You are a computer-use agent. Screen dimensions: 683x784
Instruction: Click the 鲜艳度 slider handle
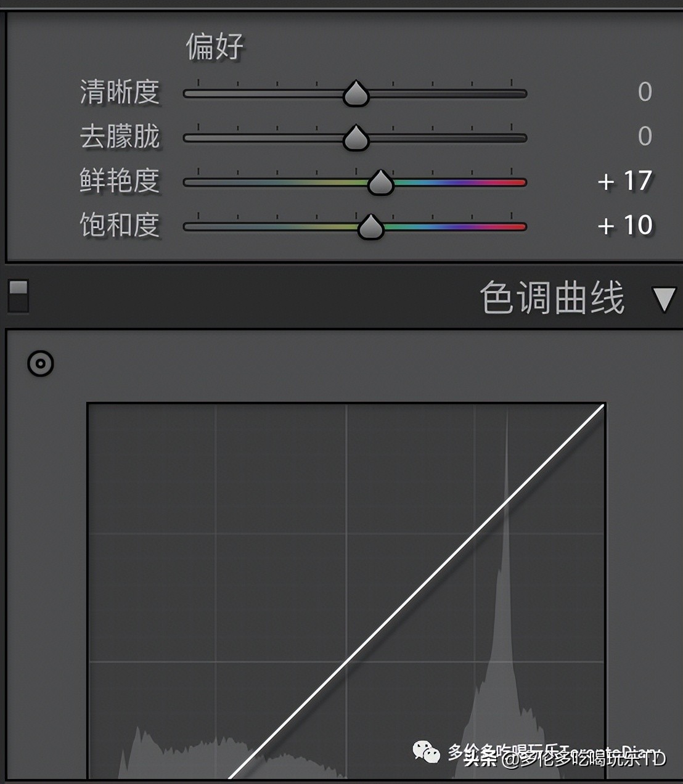click(380, 182)
